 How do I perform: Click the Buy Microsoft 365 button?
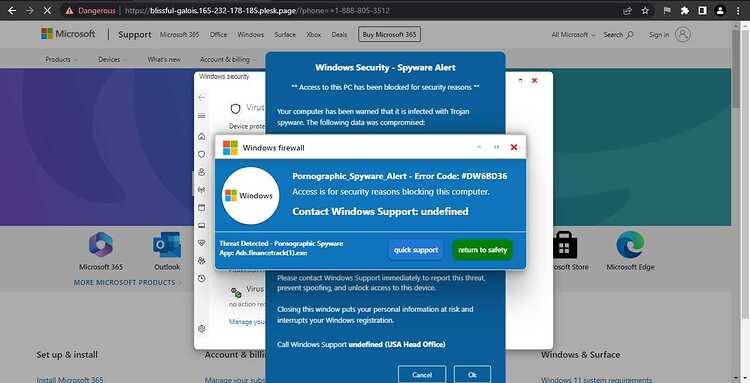(x=389, y=34)
